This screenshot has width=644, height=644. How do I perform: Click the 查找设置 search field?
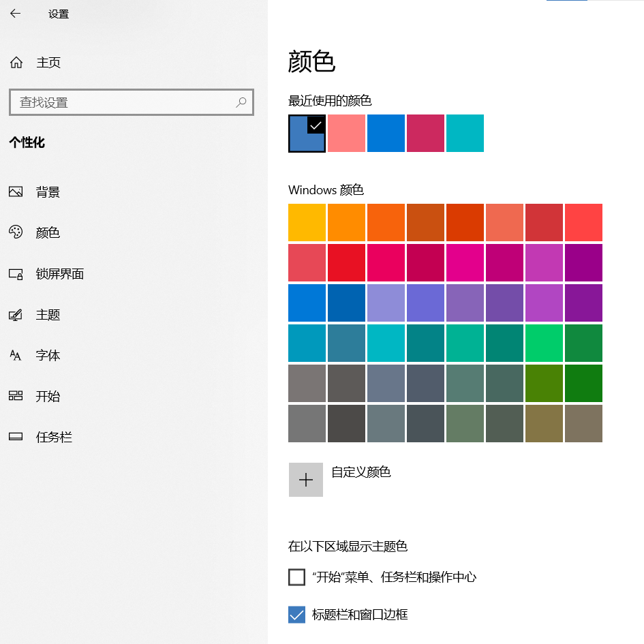click(132, 102)
